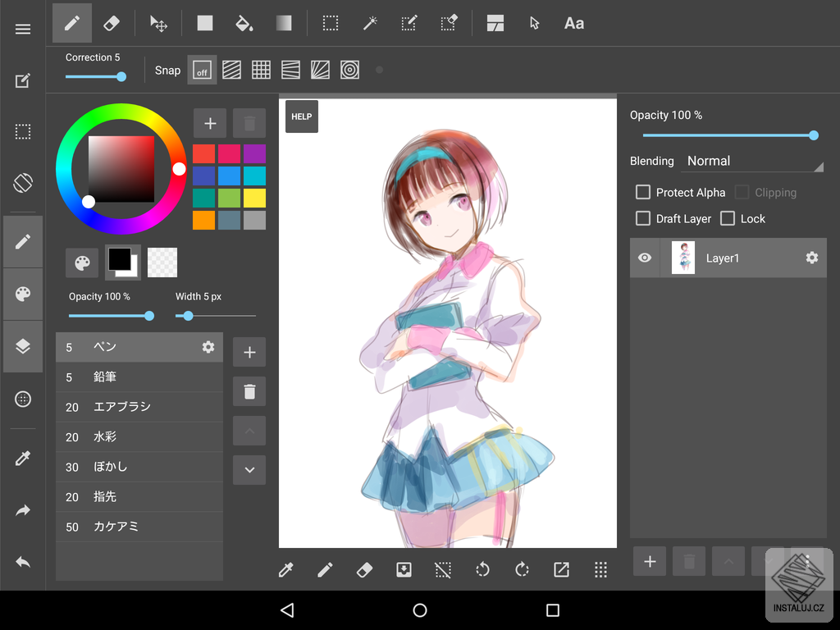
Task: Click the brush Width slider track
Action: 216,316
